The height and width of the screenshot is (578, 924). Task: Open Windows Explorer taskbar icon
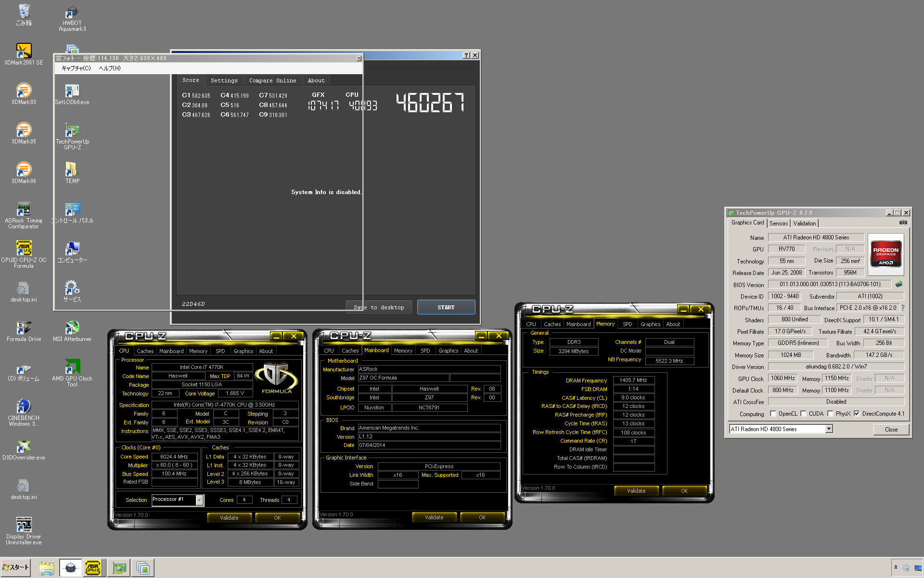[x=46, y=568]
